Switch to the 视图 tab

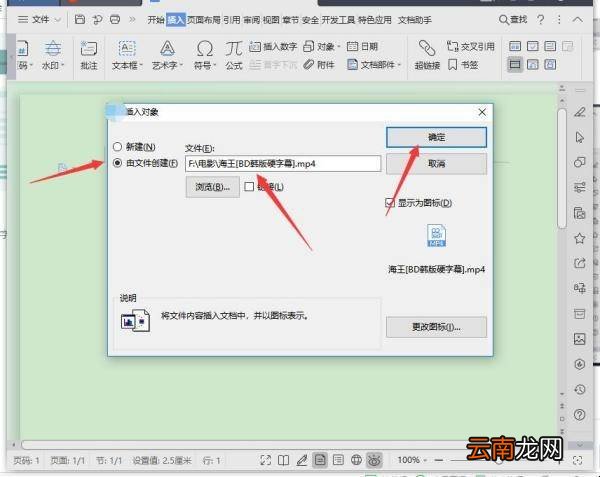click(271, 20)
